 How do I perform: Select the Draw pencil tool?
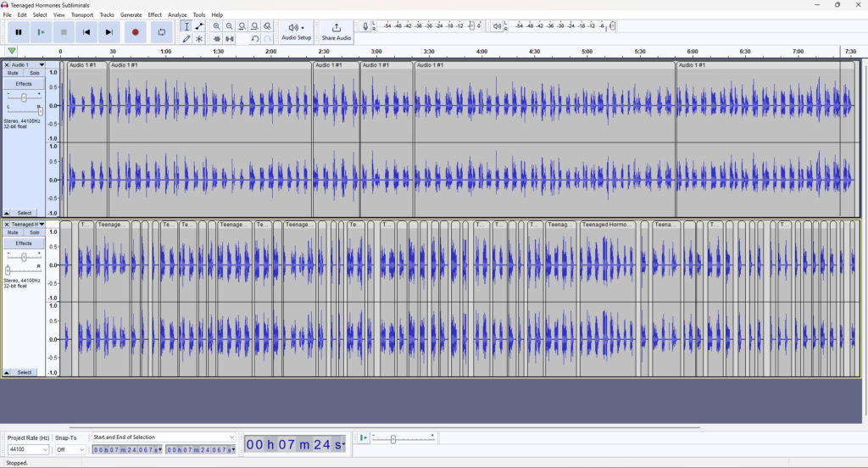pyautogui.click(x=186, y=39)
